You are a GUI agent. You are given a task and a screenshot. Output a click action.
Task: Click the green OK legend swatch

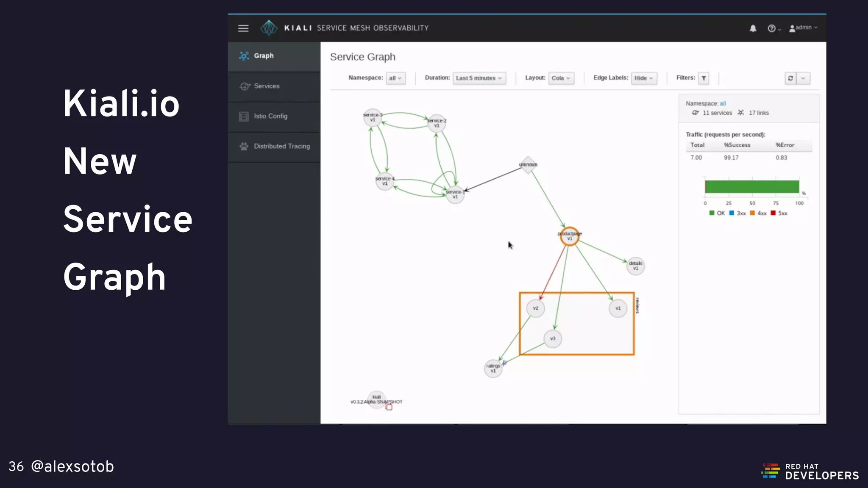coord(712,213)
